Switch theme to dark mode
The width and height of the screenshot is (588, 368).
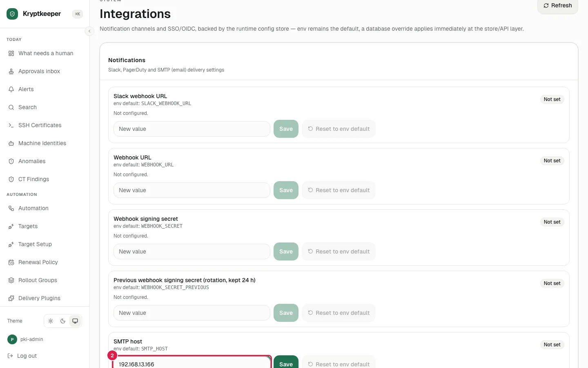(x=63, y=321)
